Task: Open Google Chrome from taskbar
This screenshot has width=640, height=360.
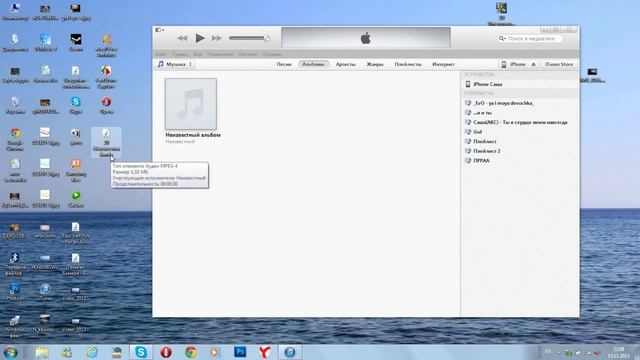Action: point(191,352)
